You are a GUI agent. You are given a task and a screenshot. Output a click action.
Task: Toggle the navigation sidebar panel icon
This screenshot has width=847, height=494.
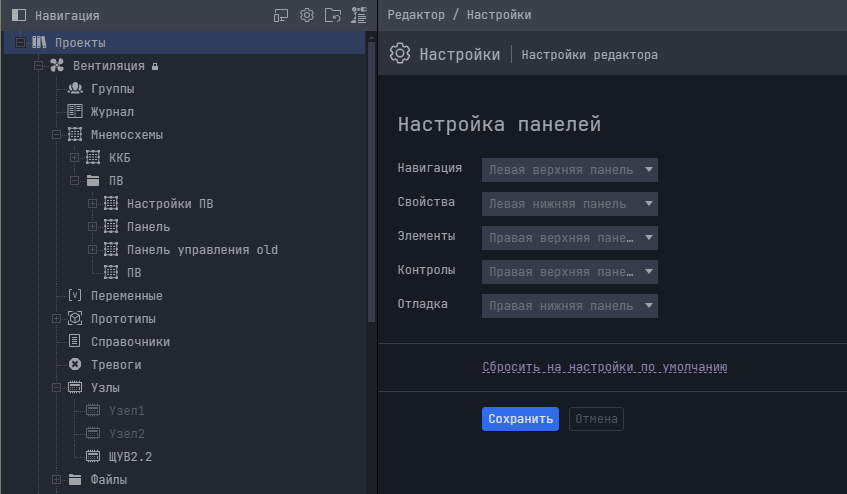click(18, 15)
